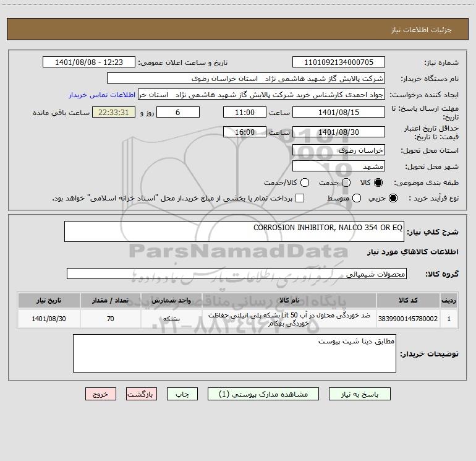The image size is (476, 461).
Task: Click the product name cell ضد خوردگی
Action: 289,319
